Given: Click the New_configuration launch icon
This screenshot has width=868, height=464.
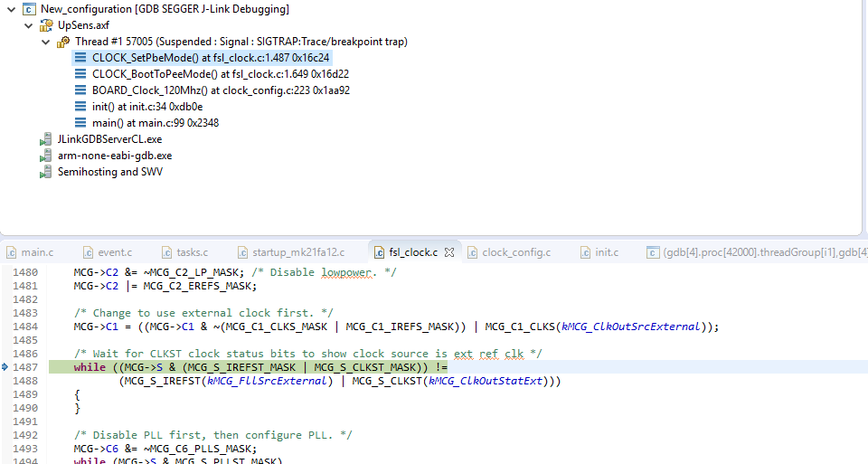Looking at the screenshot, I should pyautogui.click(x=29, y=9).
